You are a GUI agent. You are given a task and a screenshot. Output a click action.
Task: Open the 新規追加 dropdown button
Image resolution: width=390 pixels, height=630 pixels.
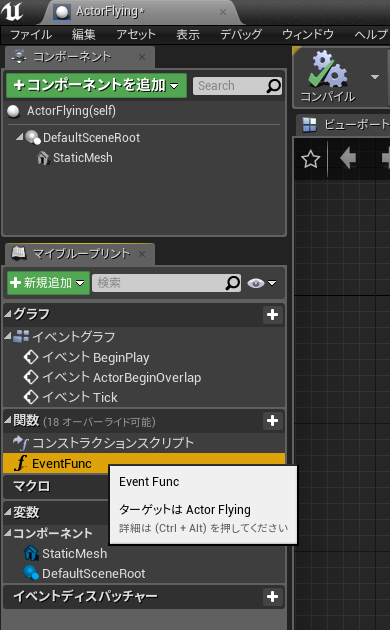pos(48,283)
